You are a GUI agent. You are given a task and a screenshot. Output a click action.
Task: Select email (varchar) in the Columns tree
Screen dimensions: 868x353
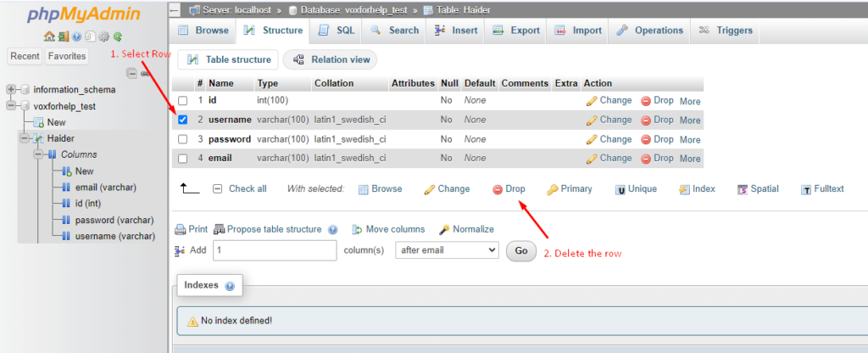click(x=106, y=188)
